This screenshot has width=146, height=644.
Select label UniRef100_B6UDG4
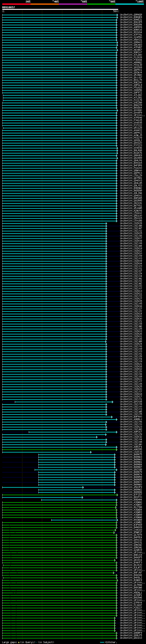[131, 108]
